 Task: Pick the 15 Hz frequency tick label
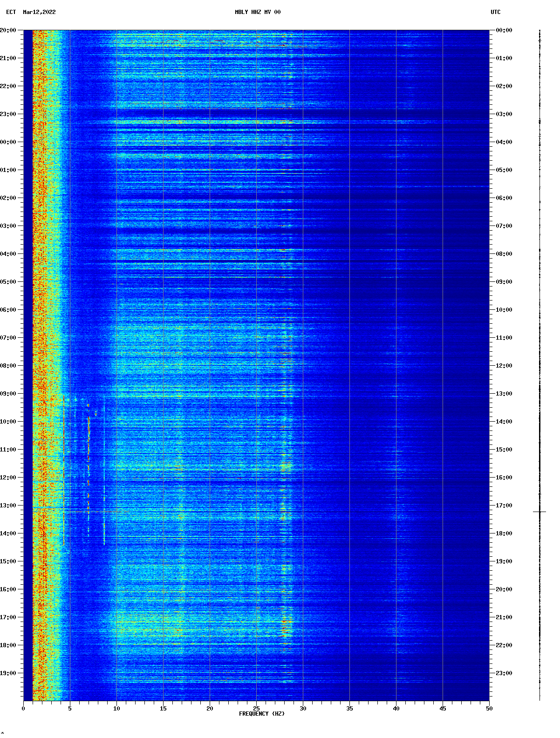tap(163, 709)
